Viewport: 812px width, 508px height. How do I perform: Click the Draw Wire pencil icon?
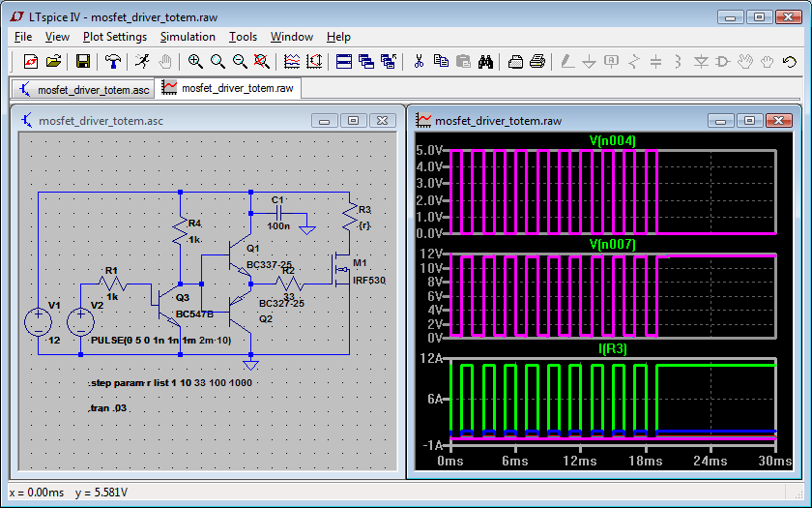point(567,62)
